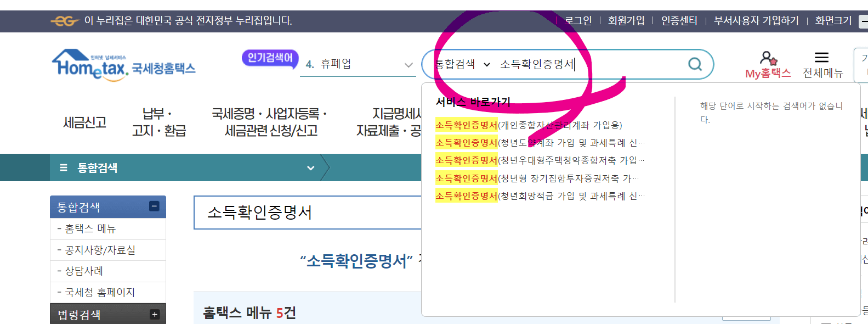This screenshot has width=868, height=324.
Task: Open 세금신고 main menu
Action: (x=85, y=122)
